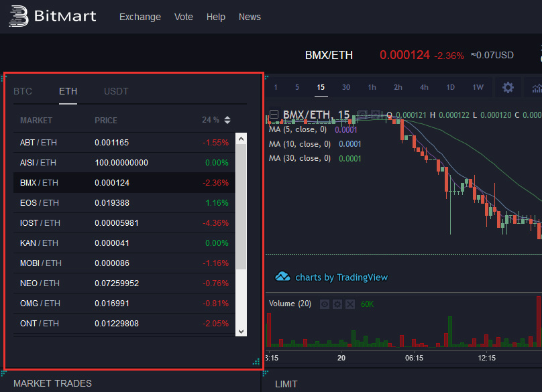
Task: Toggle Volume indicator visibility eye icon
Action: pos(325,304)
